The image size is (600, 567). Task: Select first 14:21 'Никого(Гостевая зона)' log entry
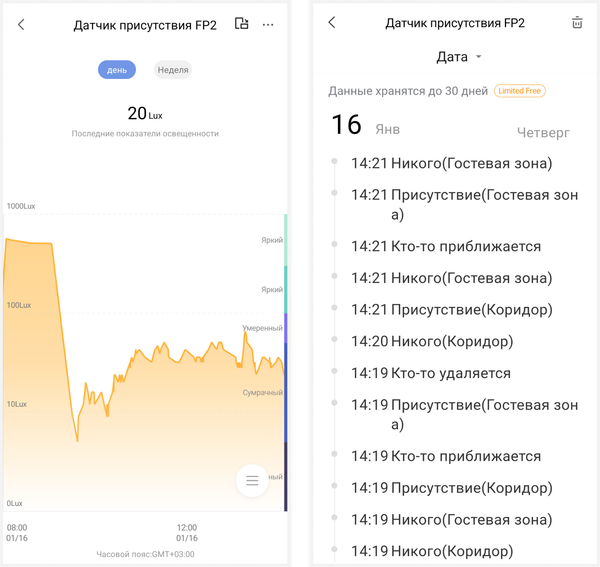point(451,163)
